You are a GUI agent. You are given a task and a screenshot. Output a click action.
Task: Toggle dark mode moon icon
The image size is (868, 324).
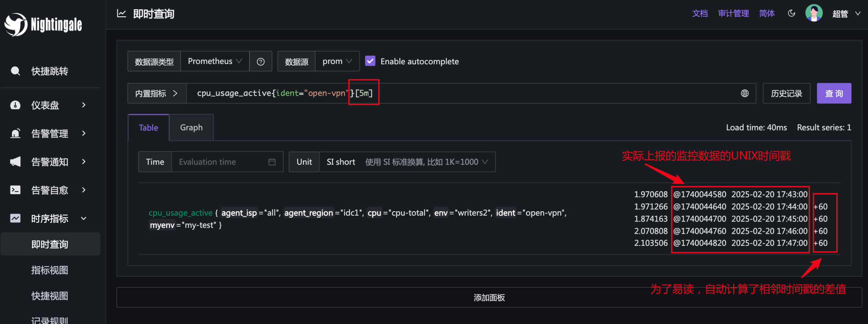coord(791,13)
